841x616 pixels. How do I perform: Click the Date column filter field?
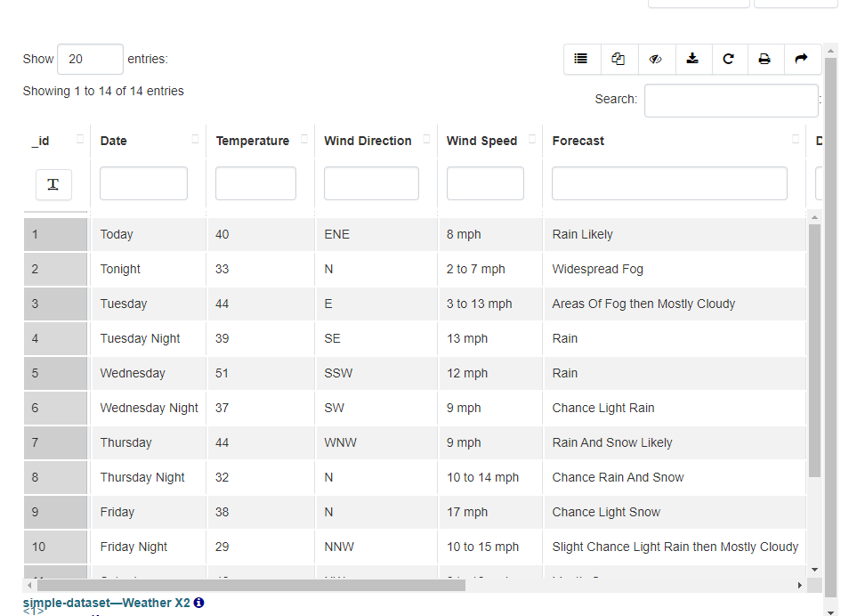[144, 183]
